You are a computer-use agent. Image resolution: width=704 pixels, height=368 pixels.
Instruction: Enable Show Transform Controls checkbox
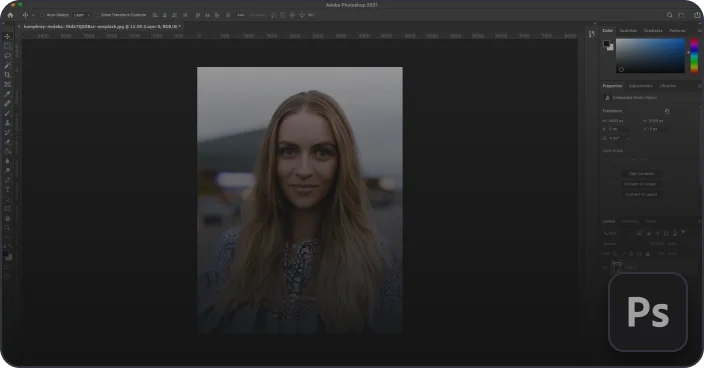coord(96,15)
